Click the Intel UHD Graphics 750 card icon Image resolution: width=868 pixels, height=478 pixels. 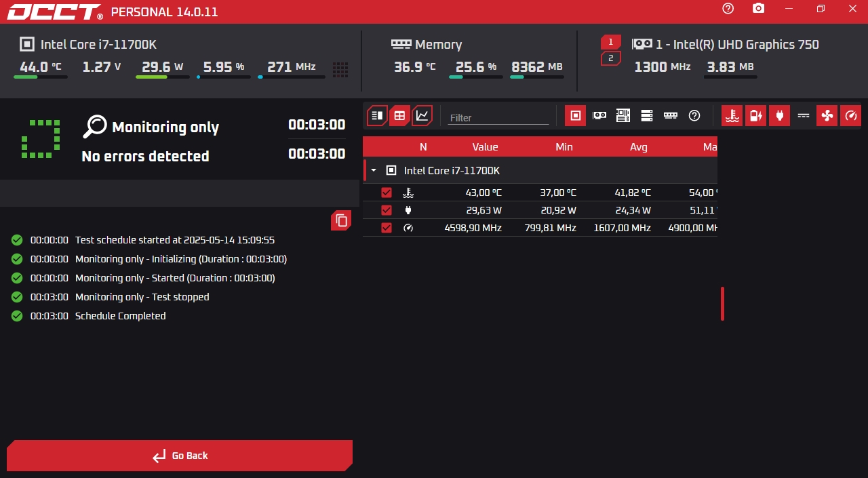pos(642,44)
